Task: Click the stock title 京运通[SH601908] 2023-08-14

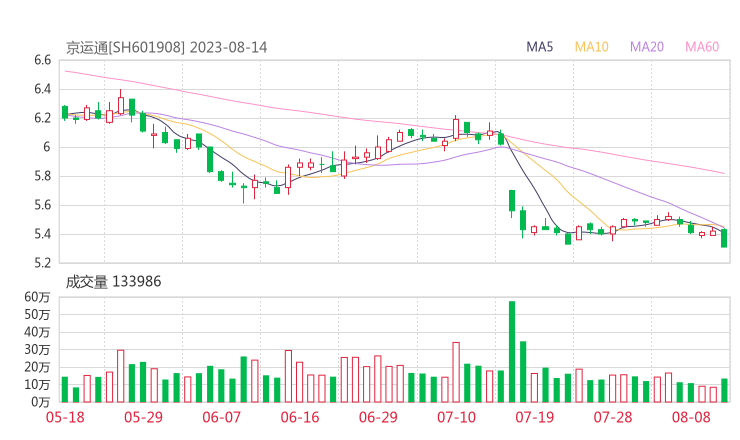Action: click(166, 48)
